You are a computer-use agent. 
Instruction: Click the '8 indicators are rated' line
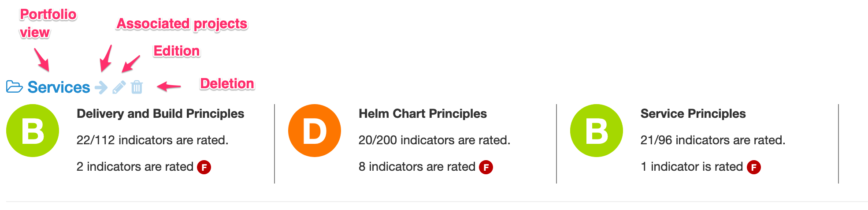417,167
